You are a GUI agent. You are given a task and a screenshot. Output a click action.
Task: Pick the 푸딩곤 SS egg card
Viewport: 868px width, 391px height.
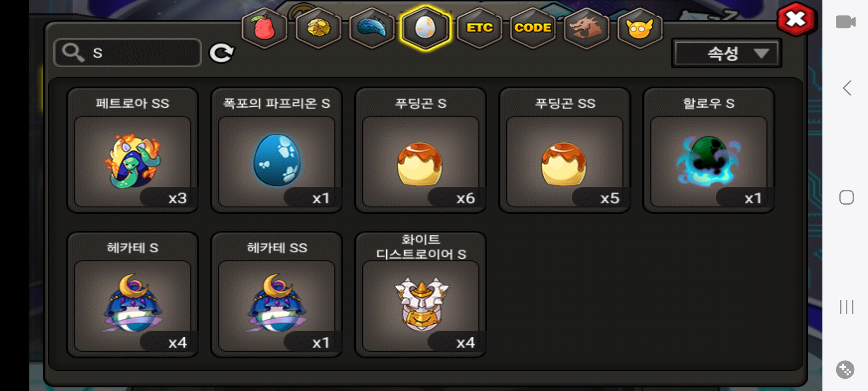pyautogui.click(x=565, y=150)
